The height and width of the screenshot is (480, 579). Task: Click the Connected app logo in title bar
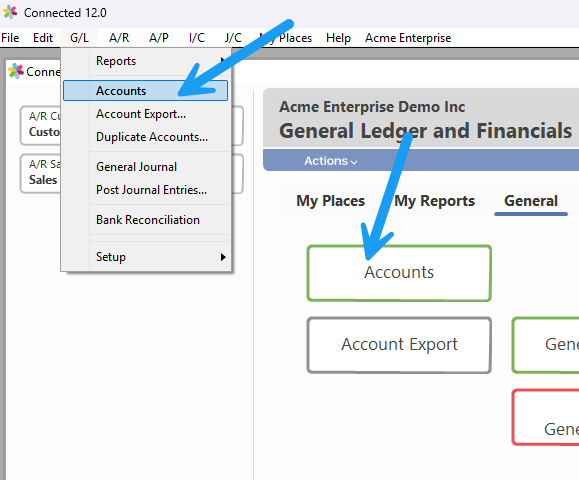(10, 12)
